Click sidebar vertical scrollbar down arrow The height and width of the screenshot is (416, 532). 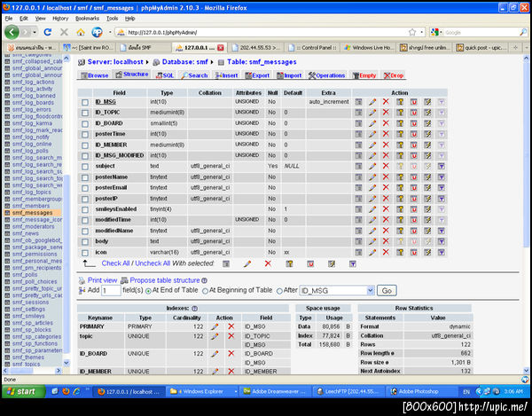[66, 363]
